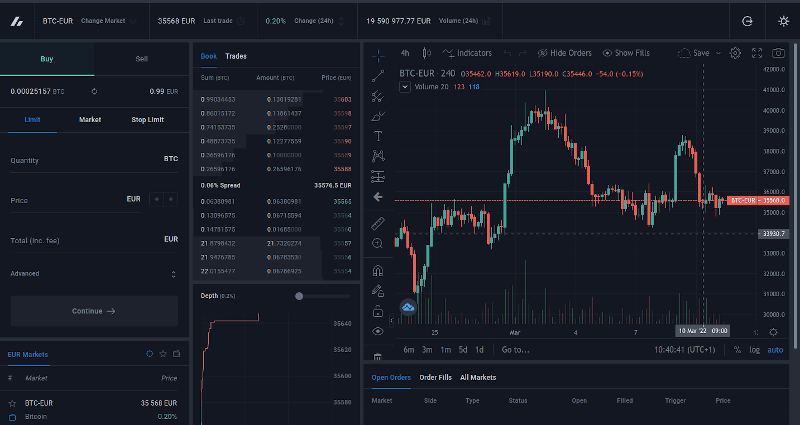Viewport: 800px width, 425px height.
Task: Click the logout icon in header
Action: (x=747, y=20)
